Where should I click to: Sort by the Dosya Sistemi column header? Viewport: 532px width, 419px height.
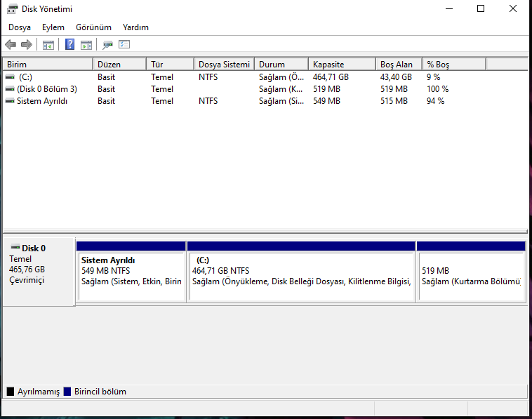click(x=225, y=64)
